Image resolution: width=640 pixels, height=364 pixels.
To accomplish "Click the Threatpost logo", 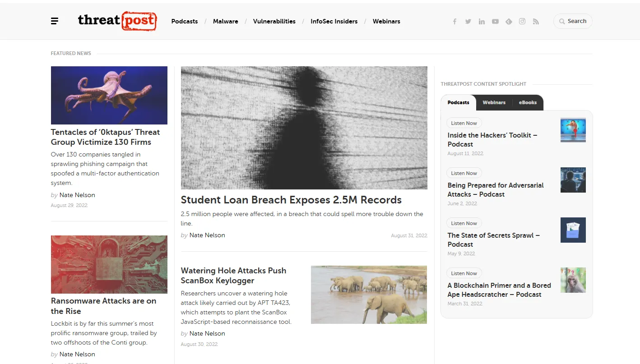I will click(117, 21).
